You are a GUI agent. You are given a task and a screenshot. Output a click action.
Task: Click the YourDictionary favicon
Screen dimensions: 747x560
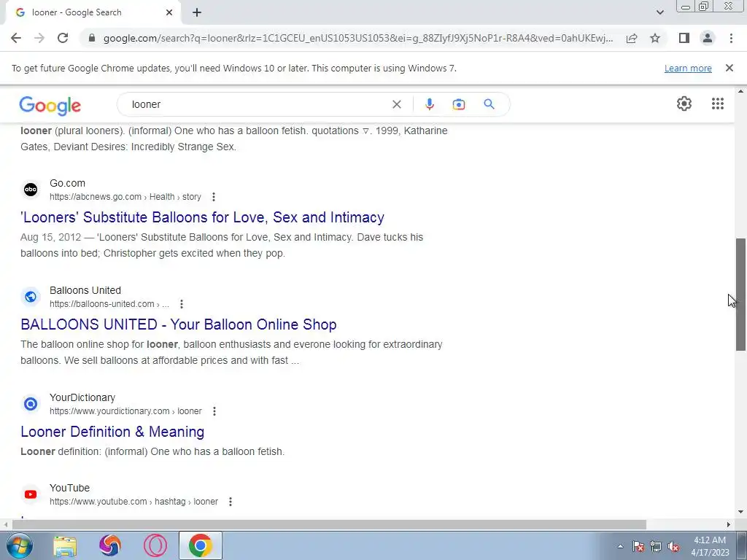point(31,404)
